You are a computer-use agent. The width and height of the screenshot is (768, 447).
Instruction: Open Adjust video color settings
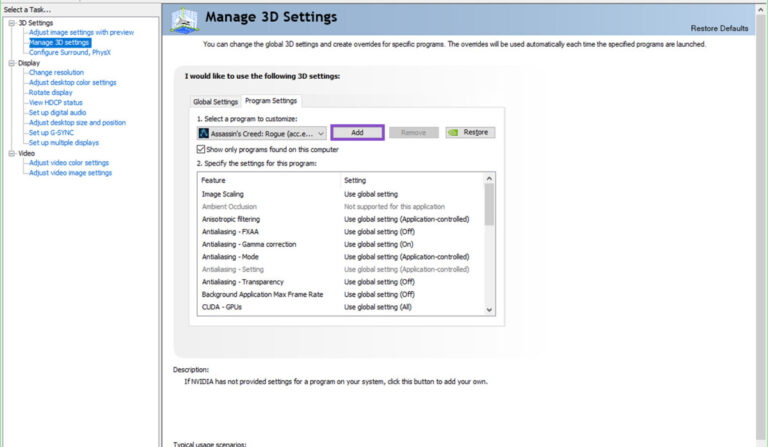click(x=69, y=163)
